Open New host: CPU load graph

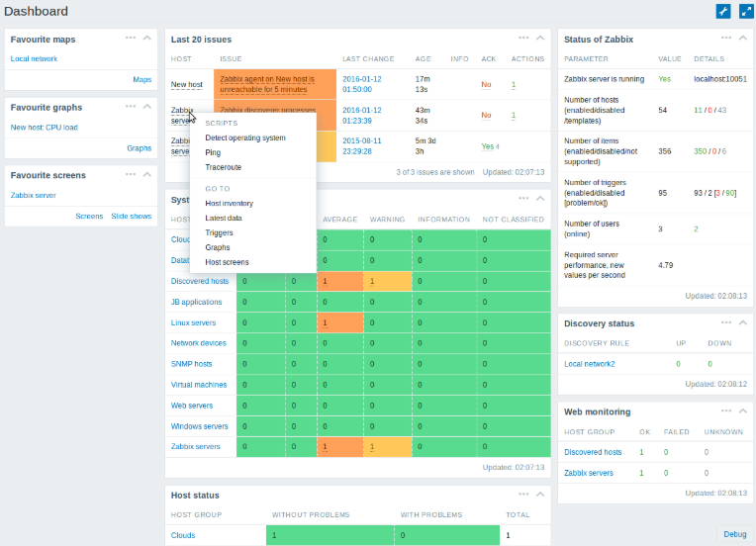tap(44, 128)
